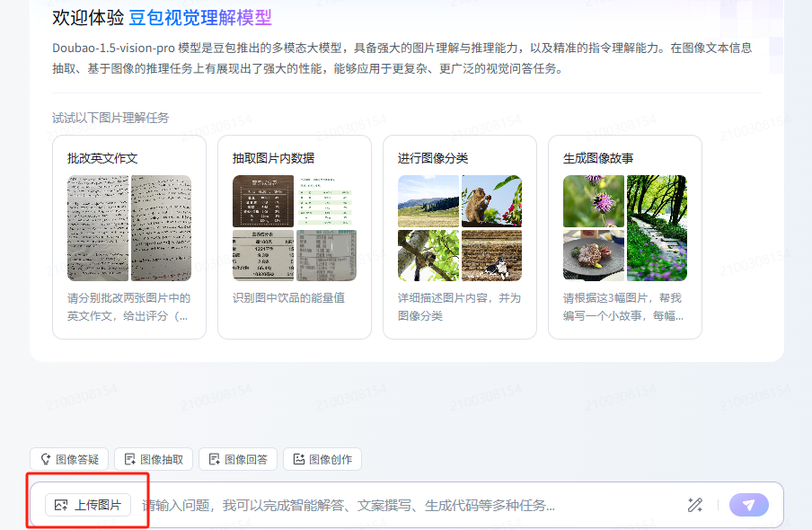
Task: Click the picture icon in 图像创作
Action: [299, 460]
